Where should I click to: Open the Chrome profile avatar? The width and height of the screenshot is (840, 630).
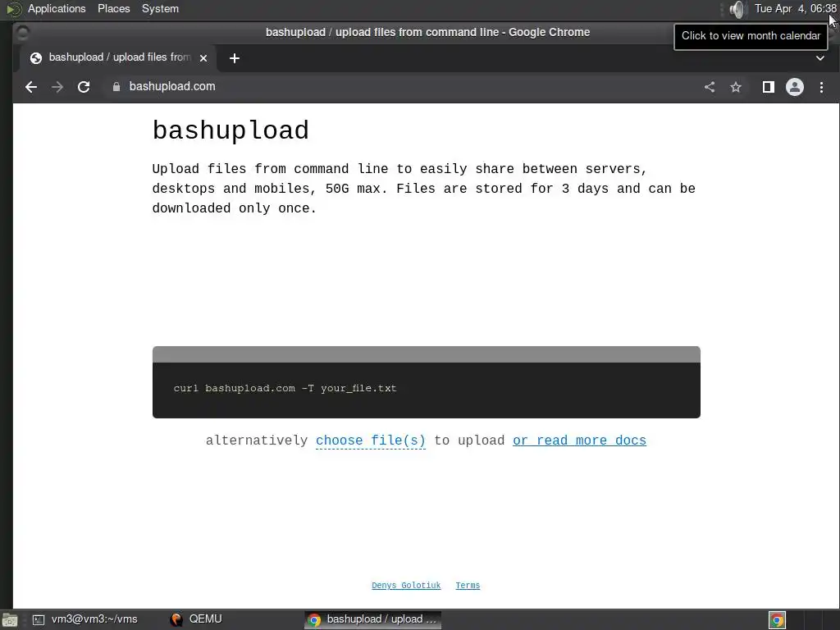tap(794, 87)
